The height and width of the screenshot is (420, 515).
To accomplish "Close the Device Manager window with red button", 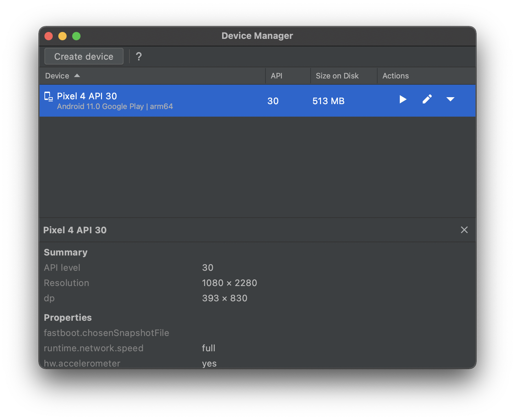I will tap(49, 36).
